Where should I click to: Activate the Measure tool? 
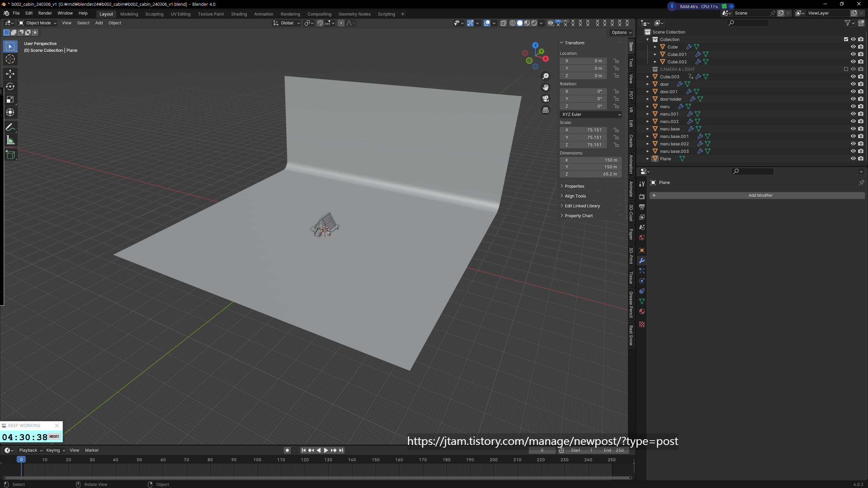point(10,140)
